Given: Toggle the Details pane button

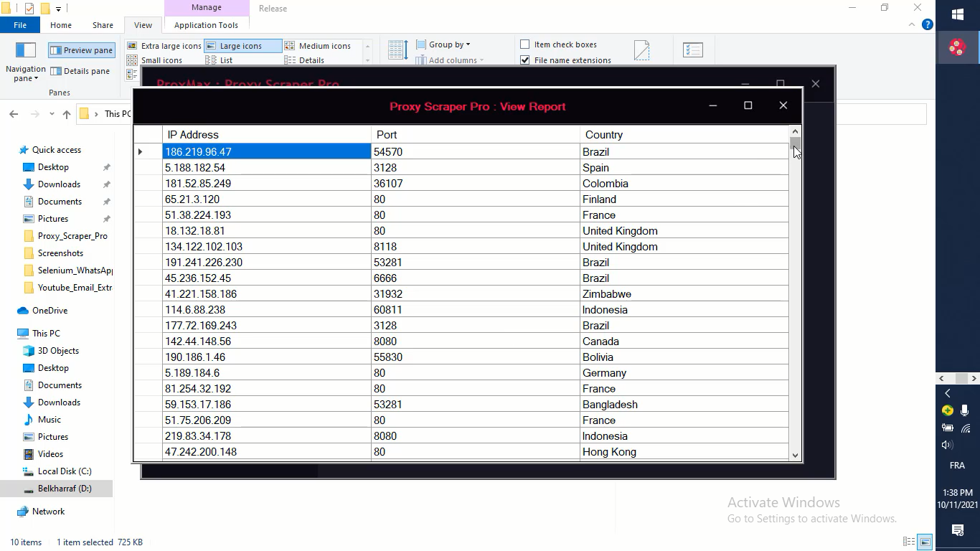Looking at the screenshot, I should point(80,71).
